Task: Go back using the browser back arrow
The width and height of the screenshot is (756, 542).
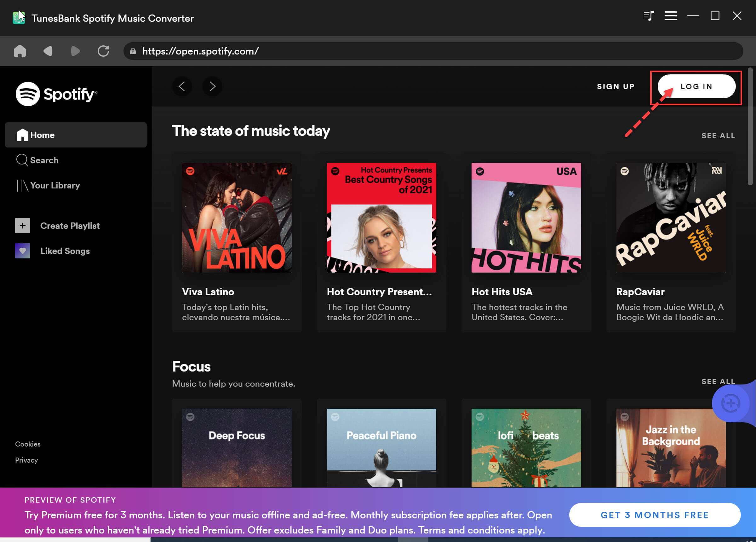Action: pyautogui.click(x=48, y=51)
